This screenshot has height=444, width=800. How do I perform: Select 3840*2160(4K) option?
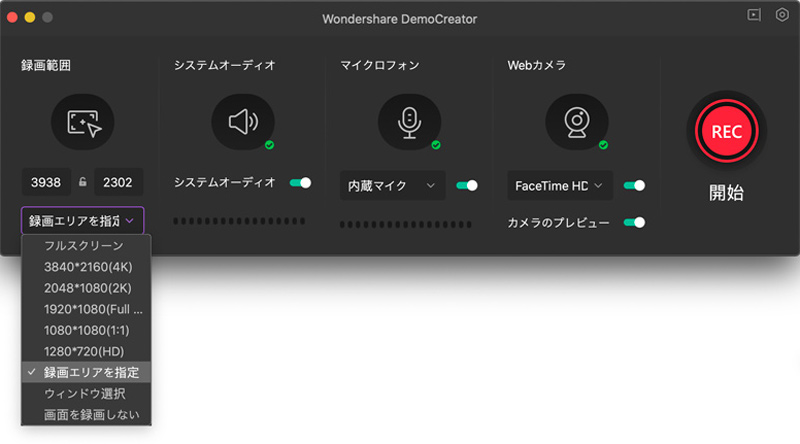point(86,267)
